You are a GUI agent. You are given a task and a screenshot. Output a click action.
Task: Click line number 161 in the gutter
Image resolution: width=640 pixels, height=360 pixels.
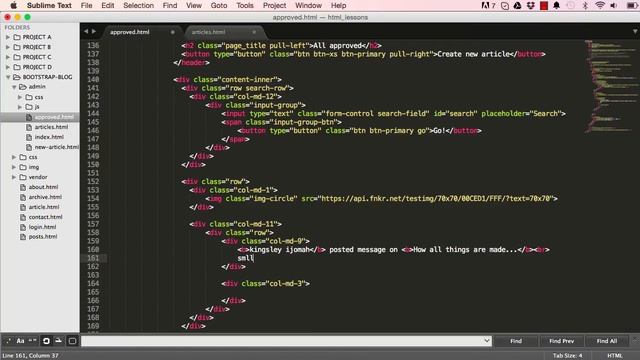(93, 258)
